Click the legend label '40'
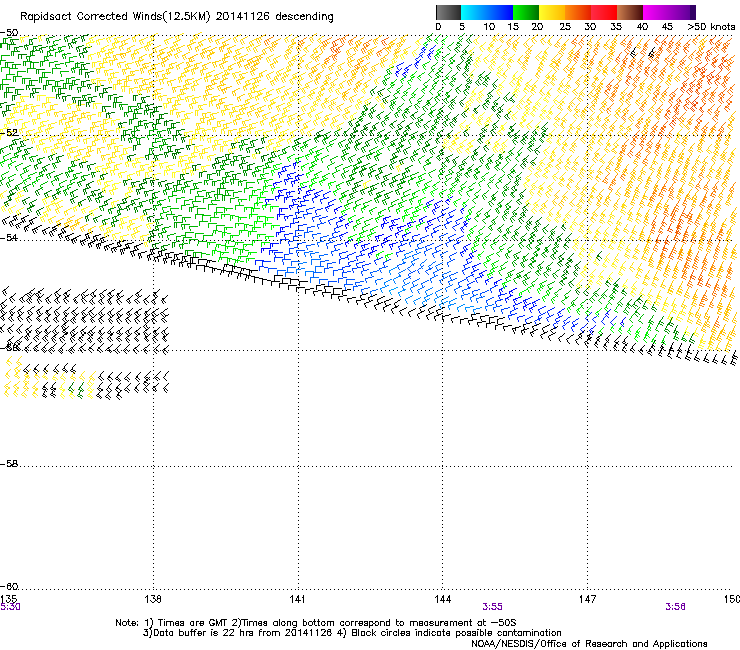This screenshot has height=650, width=740. click(642, 27)
